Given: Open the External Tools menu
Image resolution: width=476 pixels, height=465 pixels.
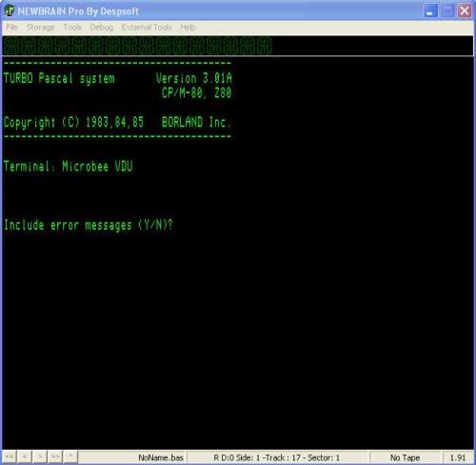Looking at the screenshot, I should click(147, 28).
